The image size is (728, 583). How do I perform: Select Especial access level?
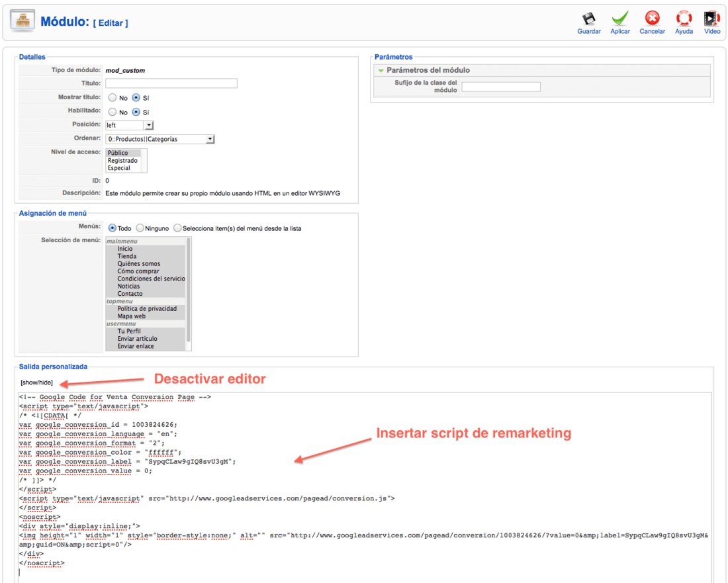pos(123,168)
